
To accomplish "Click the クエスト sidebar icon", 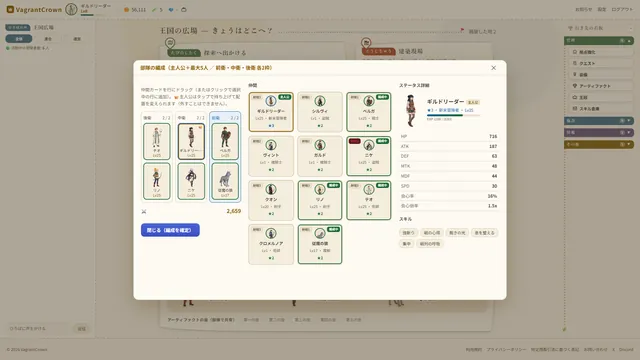I will (x=575, y=63).
